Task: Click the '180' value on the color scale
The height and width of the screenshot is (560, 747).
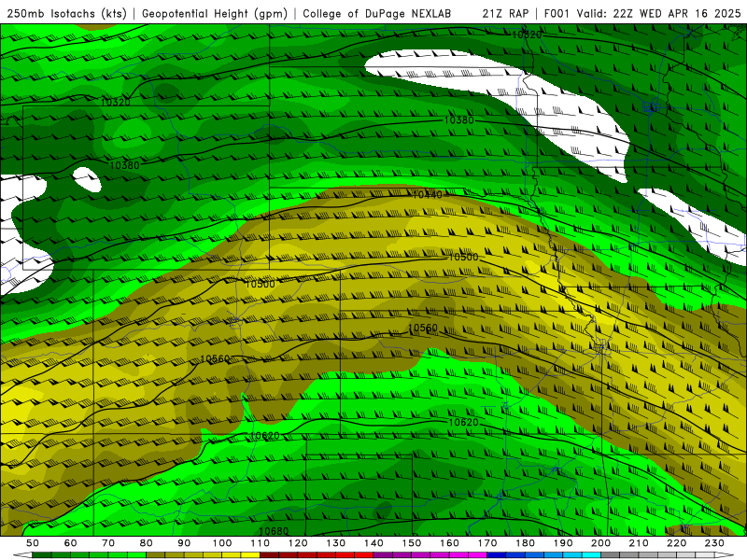Action: pos(525,543)
